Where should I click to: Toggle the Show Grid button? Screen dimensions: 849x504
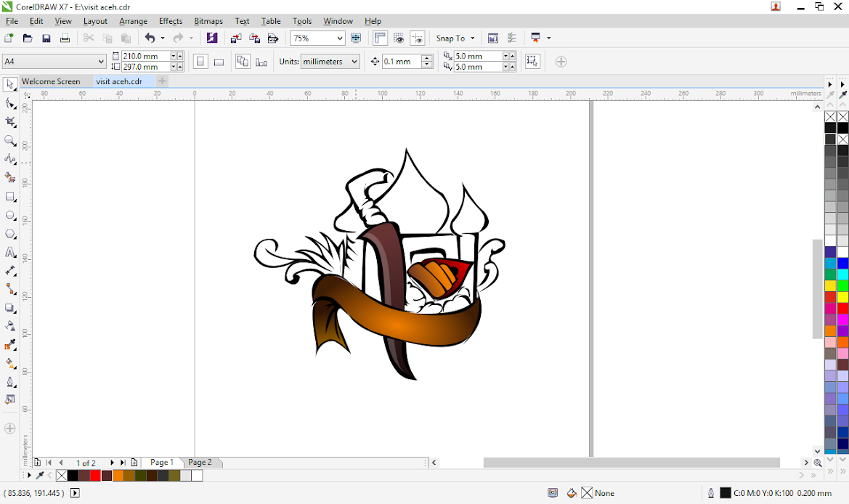click(399, 38)
